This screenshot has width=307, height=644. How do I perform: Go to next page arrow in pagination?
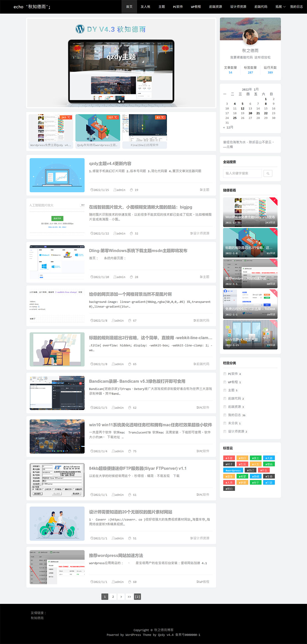[121, 597]
